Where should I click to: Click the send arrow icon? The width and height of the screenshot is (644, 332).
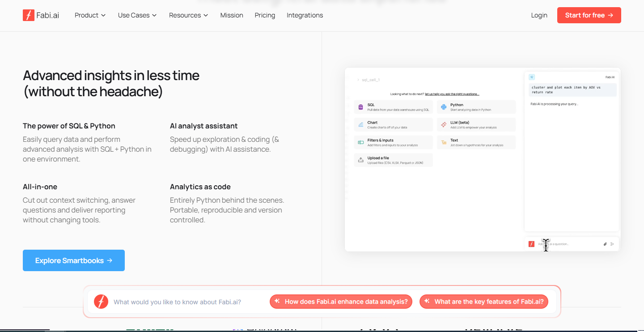(612, 244)
